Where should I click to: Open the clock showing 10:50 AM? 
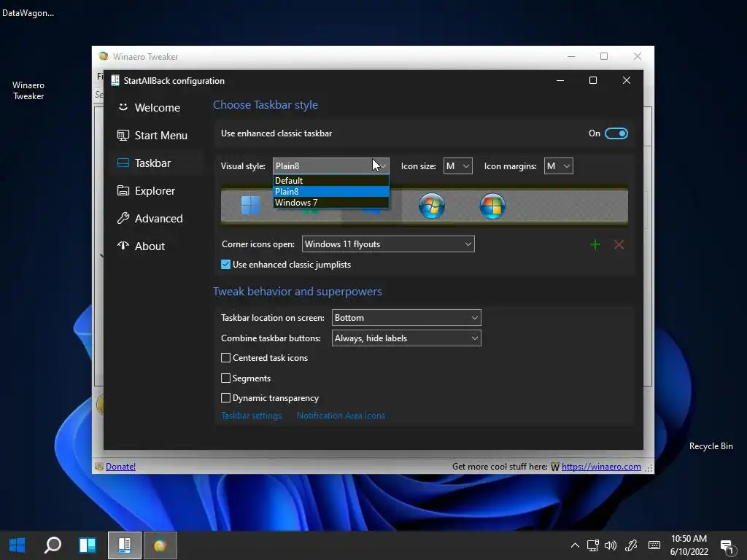[x=689, y=545]
